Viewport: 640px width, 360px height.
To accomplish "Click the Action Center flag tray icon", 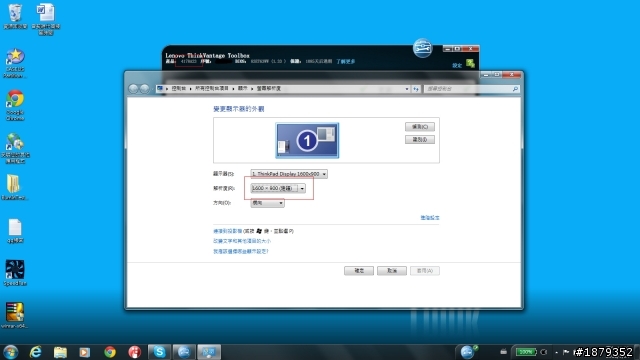I will 566,352.
